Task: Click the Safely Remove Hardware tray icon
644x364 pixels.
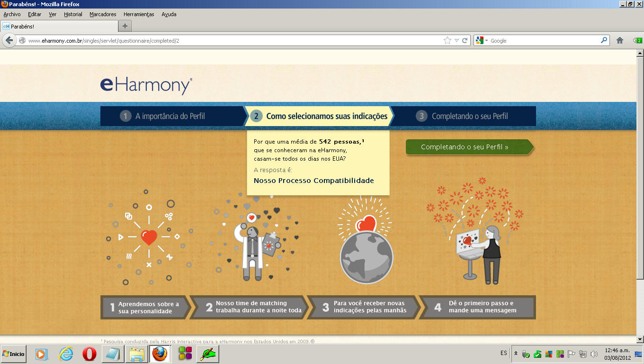Action: [x=526, y=354]
